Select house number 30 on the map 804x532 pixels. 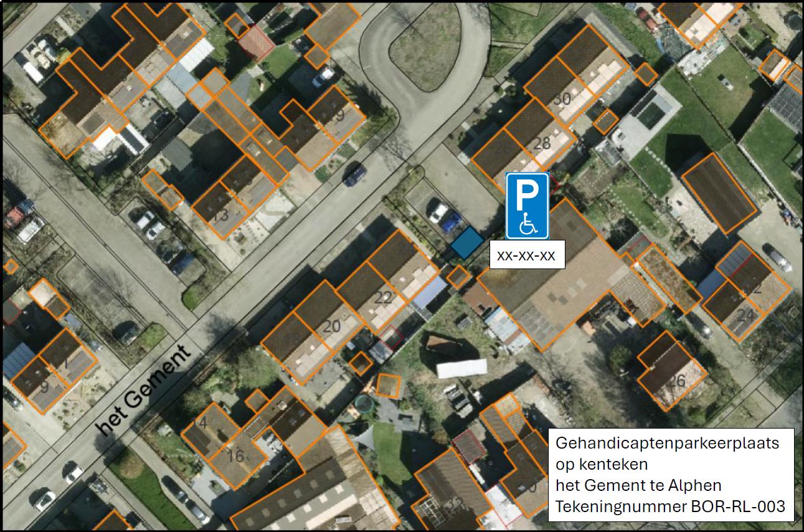[562, 99]
